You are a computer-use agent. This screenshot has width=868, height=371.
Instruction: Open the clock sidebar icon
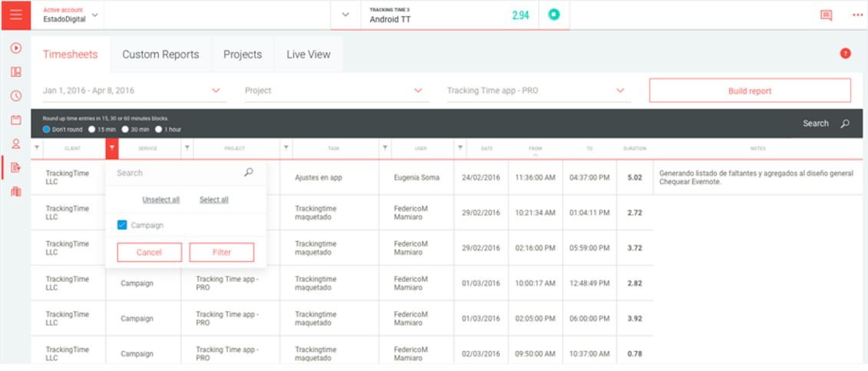pos(16,96)
